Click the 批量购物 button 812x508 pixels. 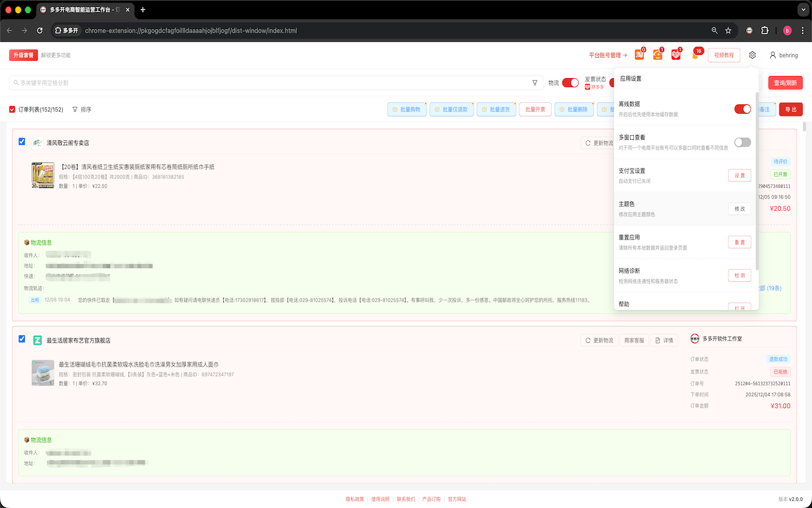[406, 109]
